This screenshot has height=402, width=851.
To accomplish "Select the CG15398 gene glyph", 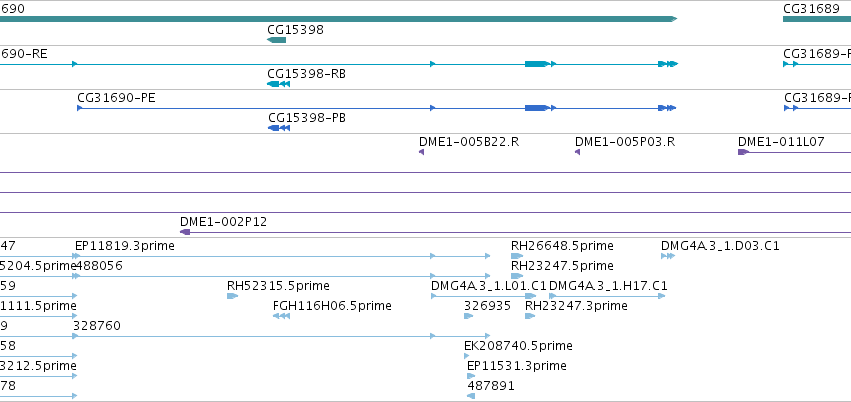I will [276, 40].
